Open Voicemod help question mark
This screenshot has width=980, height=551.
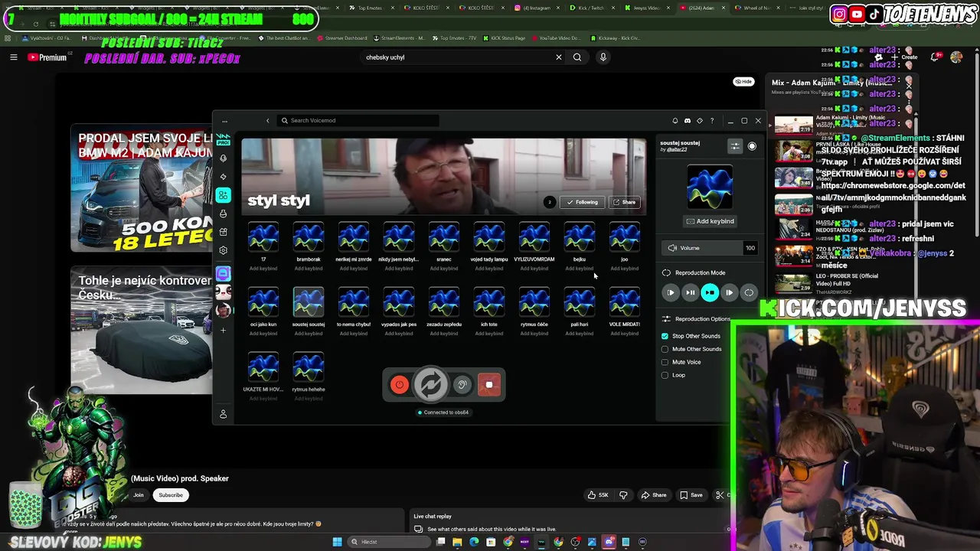pyautogui.click(x=712, y=121)
